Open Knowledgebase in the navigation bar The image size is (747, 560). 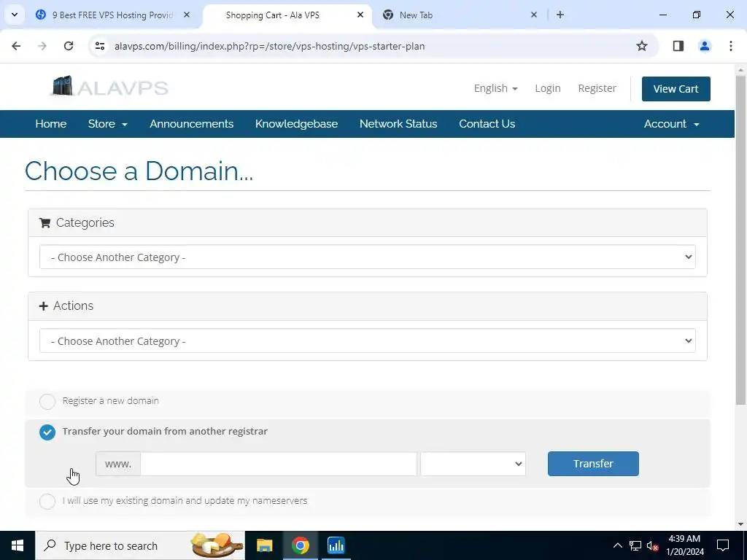(296, 124)
